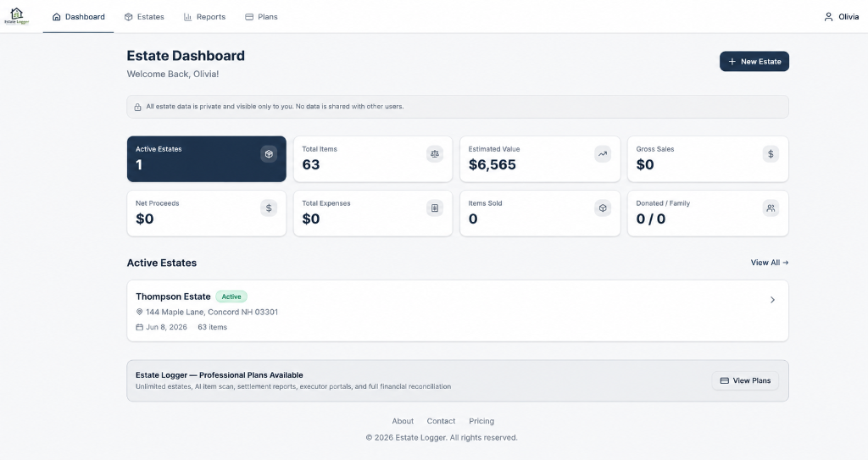Click the calendar icon by Jun 8, 2026
This screenshot has height=460, width=868.
[x=140, y=327]
